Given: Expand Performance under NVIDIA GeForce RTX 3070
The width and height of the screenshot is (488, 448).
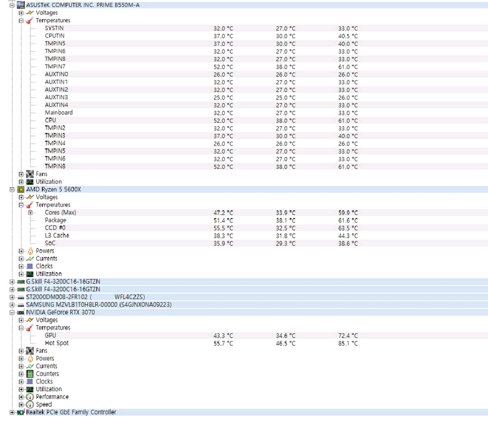Looking at the screenshot, I should pos(21,397).
